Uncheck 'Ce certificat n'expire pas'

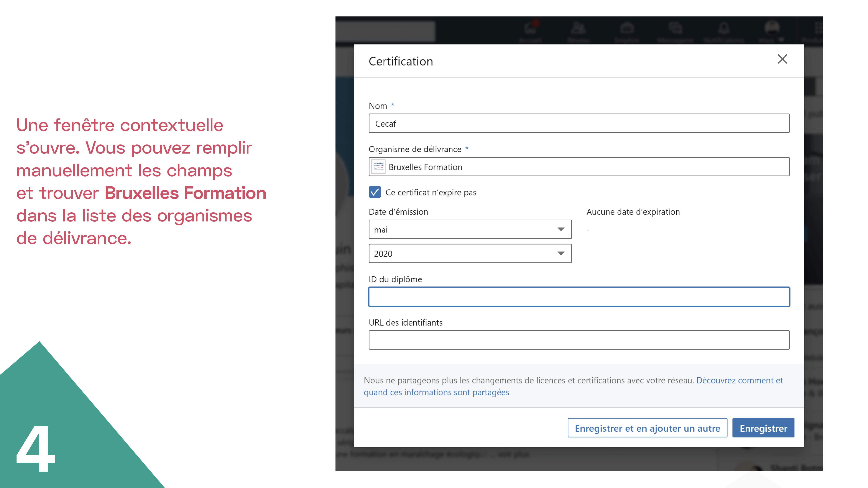375,192
